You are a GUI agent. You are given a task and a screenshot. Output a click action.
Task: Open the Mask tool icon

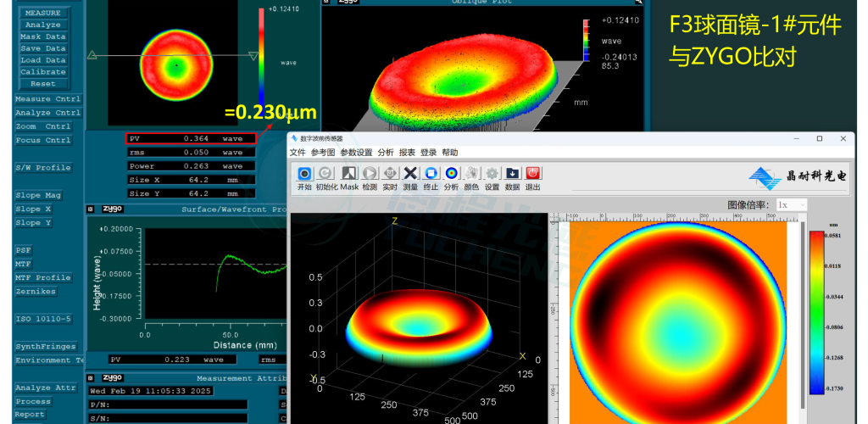click(x=349, y=173)
